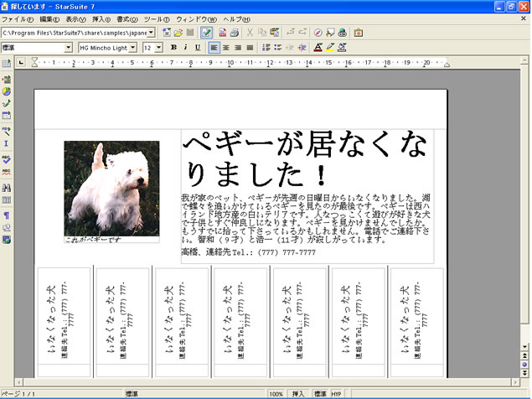Open the 編集 menu
Viewport: 532px width, 399px height.
pyautogui.click(x=49, y=19)
